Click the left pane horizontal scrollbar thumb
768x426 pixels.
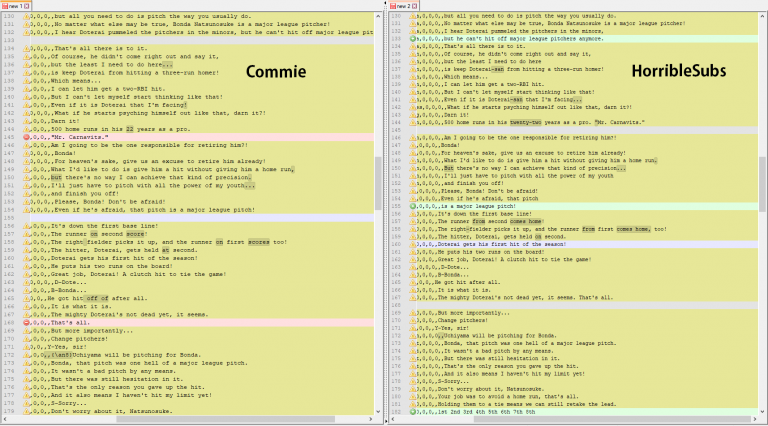(225, 419)
